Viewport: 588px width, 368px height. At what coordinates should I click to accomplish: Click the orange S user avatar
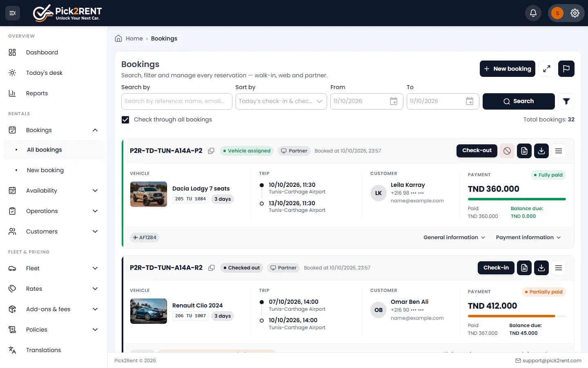coord(557,13)
